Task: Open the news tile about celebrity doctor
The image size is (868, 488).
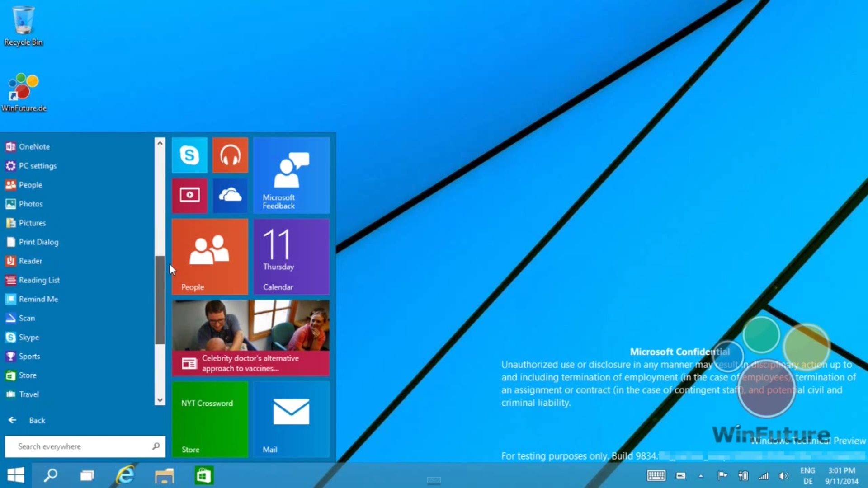Action: click(250, 338)
